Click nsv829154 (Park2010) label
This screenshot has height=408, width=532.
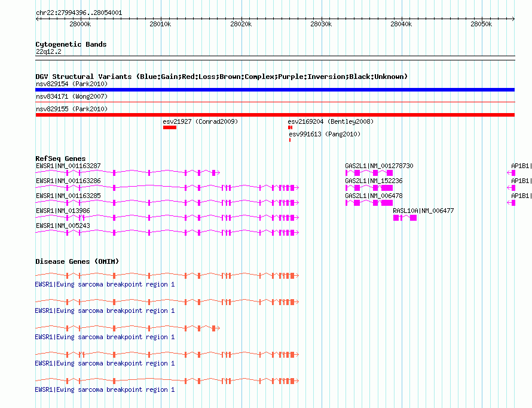[x=72, y=84]
